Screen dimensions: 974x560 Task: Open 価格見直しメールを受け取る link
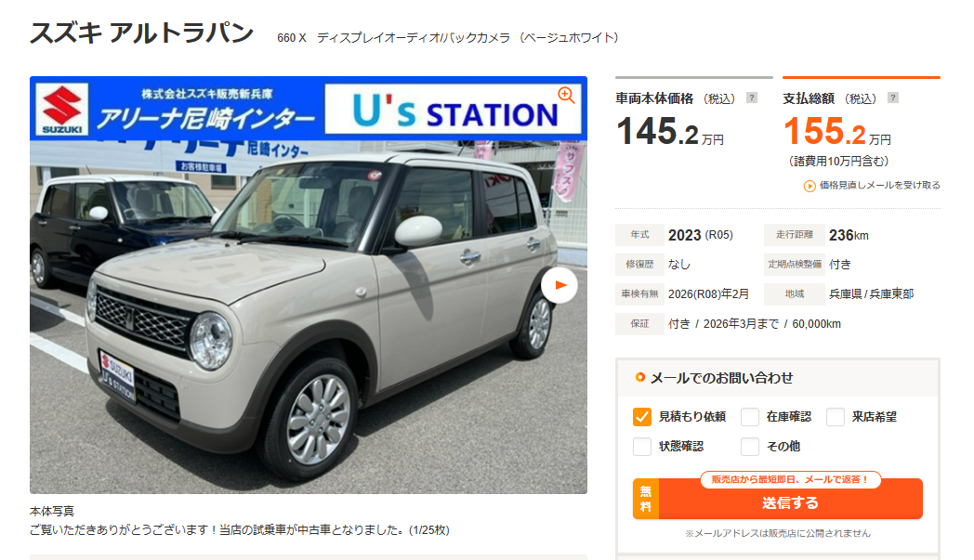879,185
